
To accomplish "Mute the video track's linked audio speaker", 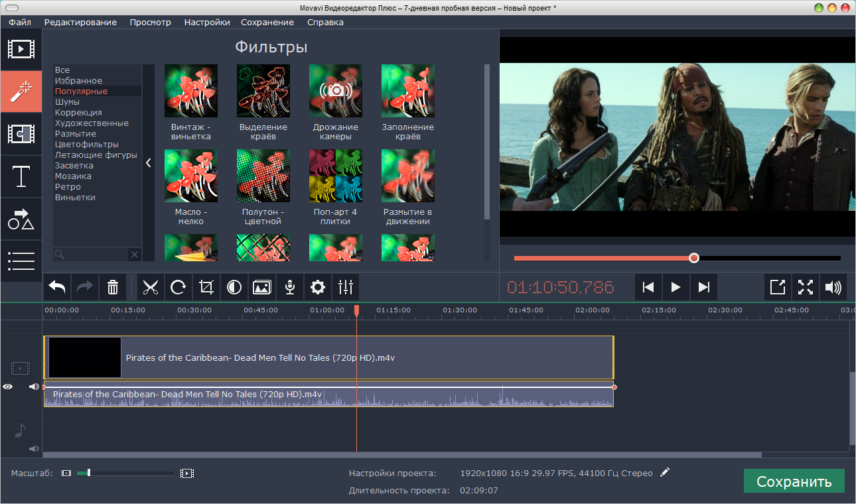I will [34, 387].
